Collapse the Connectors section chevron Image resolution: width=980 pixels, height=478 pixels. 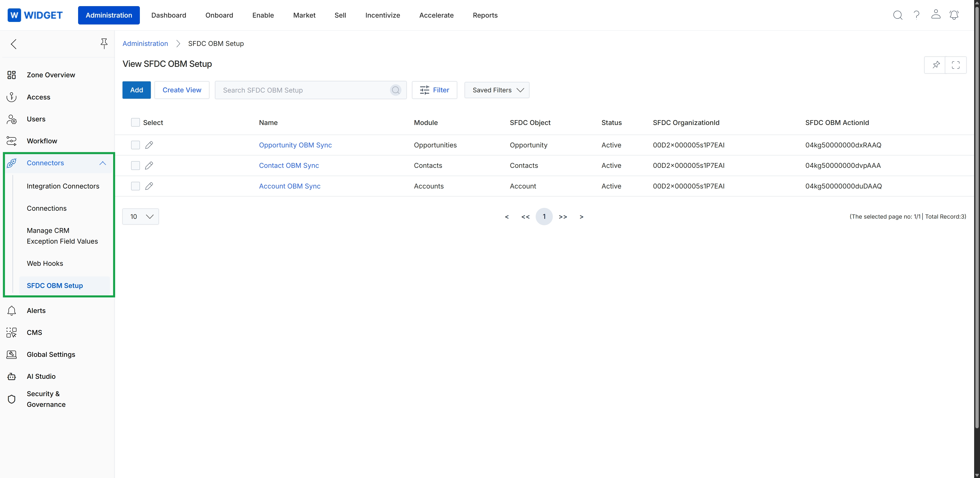(x=103, y=163)
